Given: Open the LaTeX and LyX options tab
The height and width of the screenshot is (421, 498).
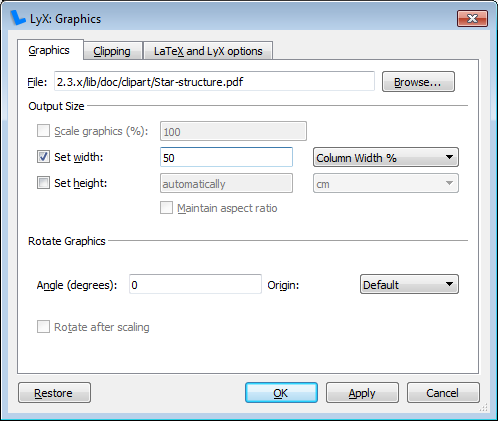Looking at the screenshot, I should click(208, 51).
